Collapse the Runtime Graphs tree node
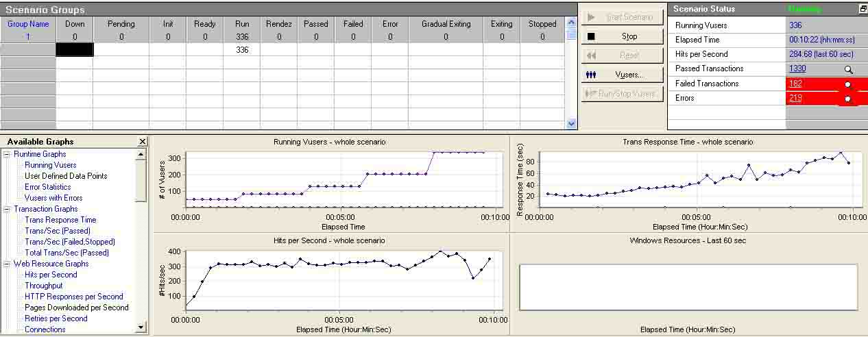 7,154
